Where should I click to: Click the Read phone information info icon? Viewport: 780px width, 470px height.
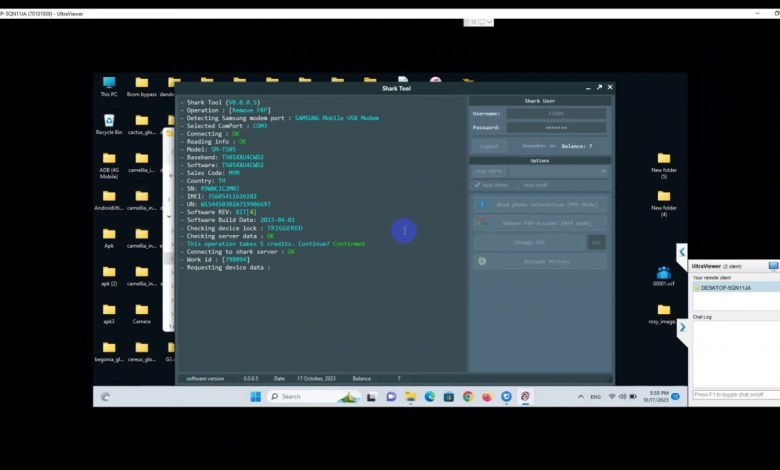point(481,204)
